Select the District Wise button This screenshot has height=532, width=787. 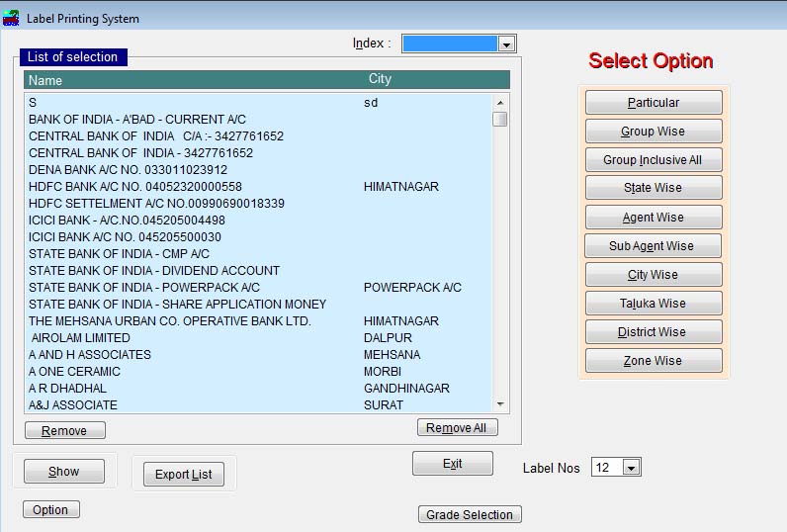pos(654,331)
